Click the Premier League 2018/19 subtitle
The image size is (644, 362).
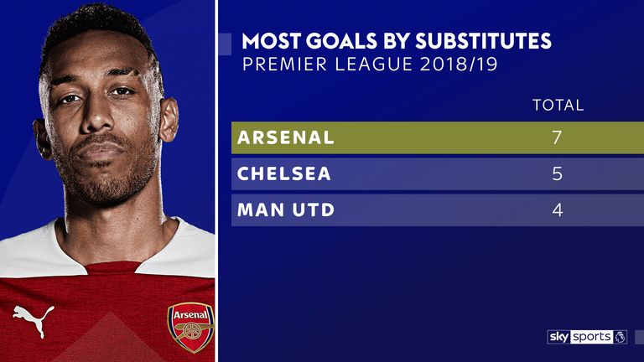pos(370,65)
